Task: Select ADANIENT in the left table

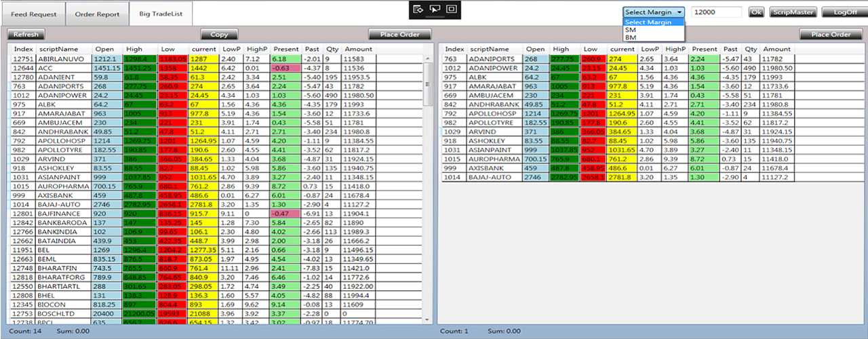Action: point(216,77)
